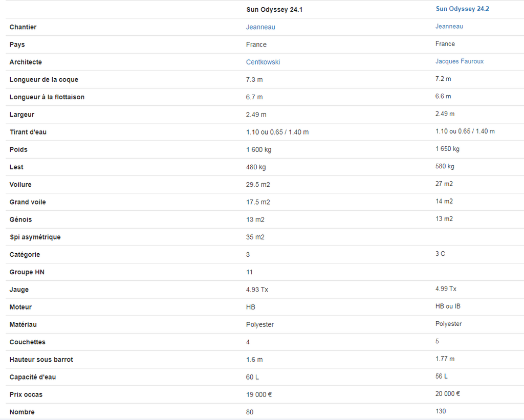Viewport: 524px width, 420px height.
Task: Select the 7.2 m hull length value
Action: pyautogui.click(x=443, y=79)
